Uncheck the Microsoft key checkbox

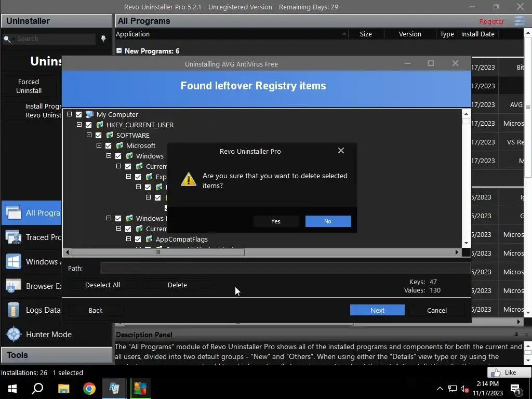click(108, 145)
